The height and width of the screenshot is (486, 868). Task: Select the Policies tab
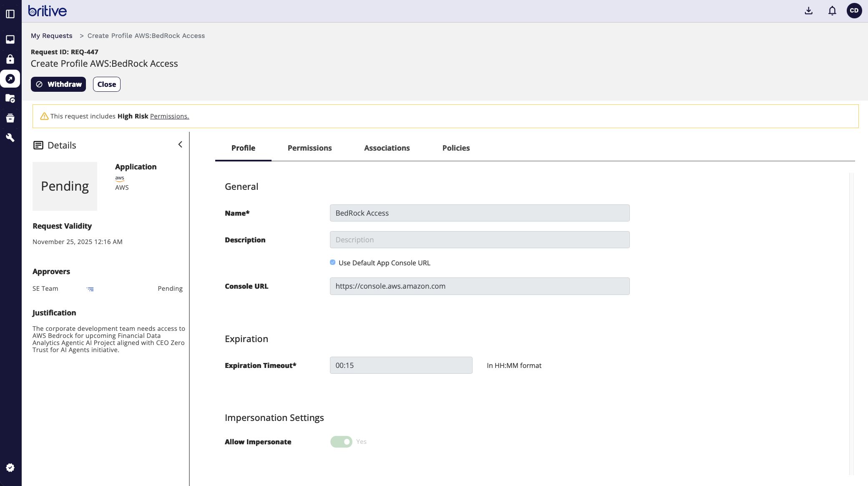(x=456, y=148)
